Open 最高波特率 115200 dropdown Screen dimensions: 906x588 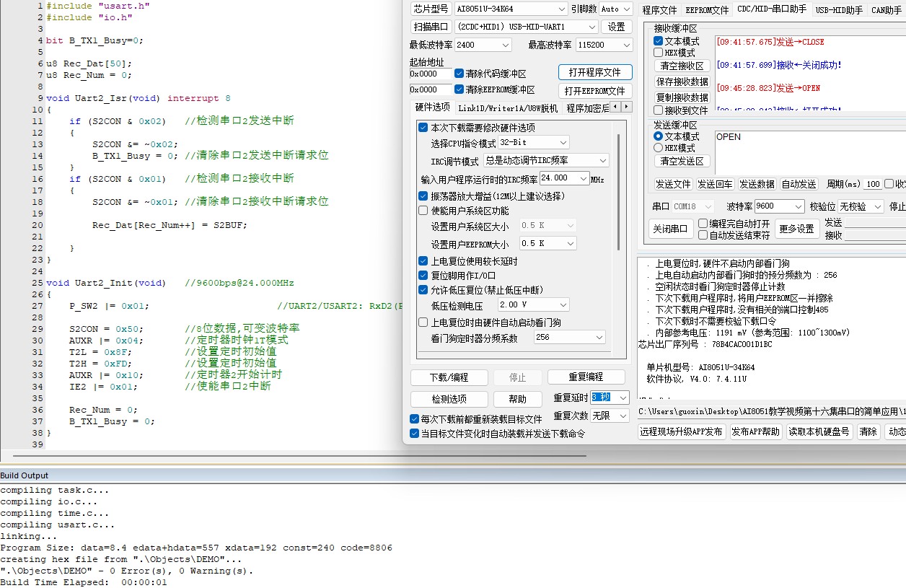604,45
